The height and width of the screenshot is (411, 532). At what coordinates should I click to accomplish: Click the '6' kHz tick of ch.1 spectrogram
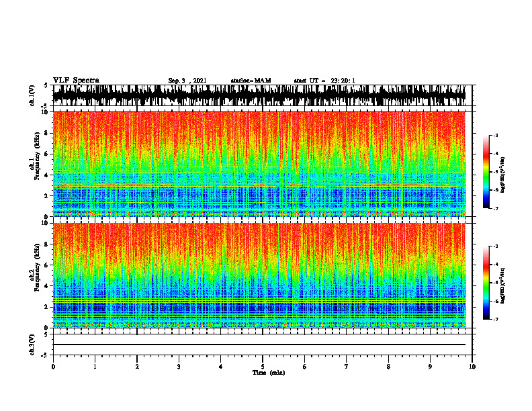(x=47, y=154)
